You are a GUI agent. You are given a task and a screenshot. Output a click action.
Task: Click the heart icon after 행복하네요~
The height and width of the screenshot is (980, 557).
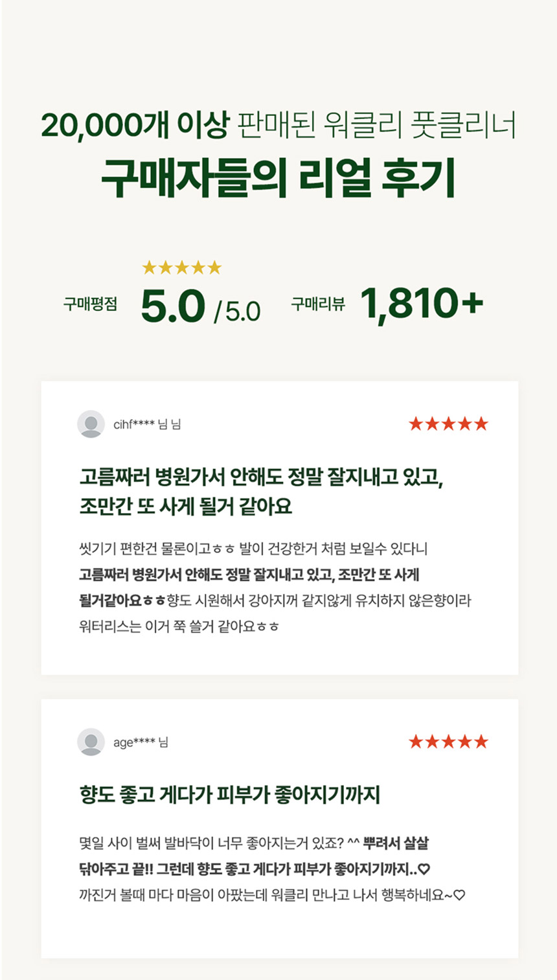click(x=459, y=896)
